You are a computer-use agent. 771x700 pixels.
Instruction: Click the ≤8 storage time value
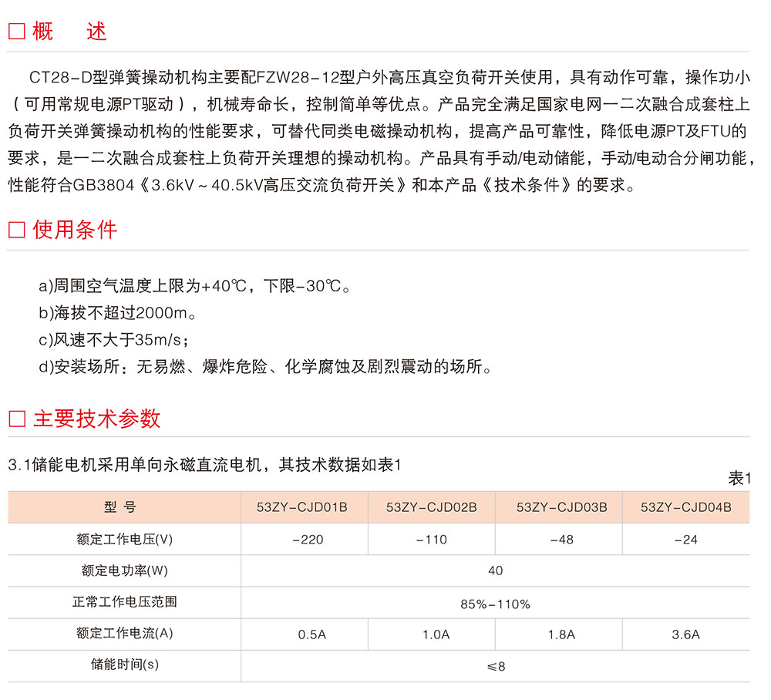[496, 667]
